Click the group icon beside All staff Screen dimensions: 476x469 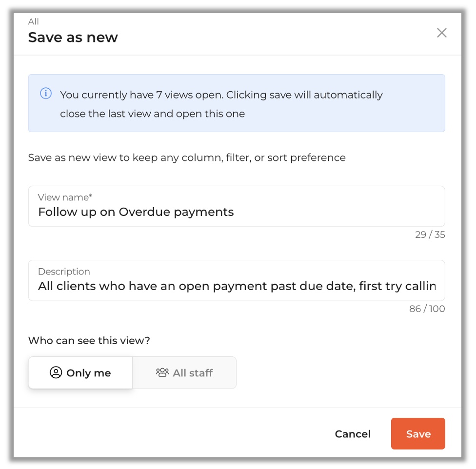tap(162, 372)
